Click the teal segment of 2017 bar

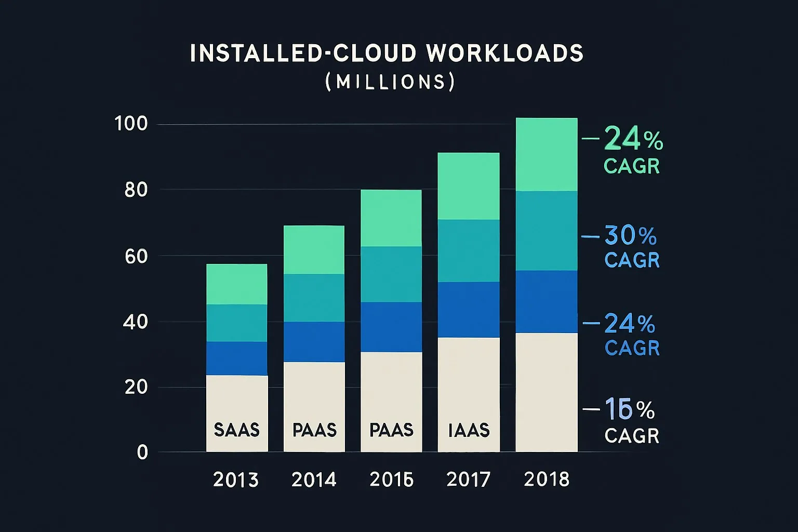click(469, 250)
